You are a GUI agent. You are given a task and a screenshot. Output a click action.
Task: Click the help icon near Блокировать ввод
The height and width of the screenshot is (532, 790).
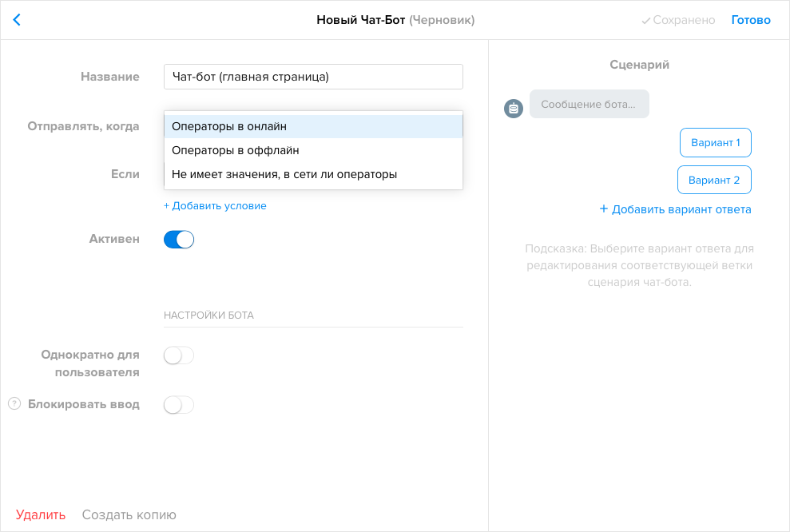pos(14,405)
